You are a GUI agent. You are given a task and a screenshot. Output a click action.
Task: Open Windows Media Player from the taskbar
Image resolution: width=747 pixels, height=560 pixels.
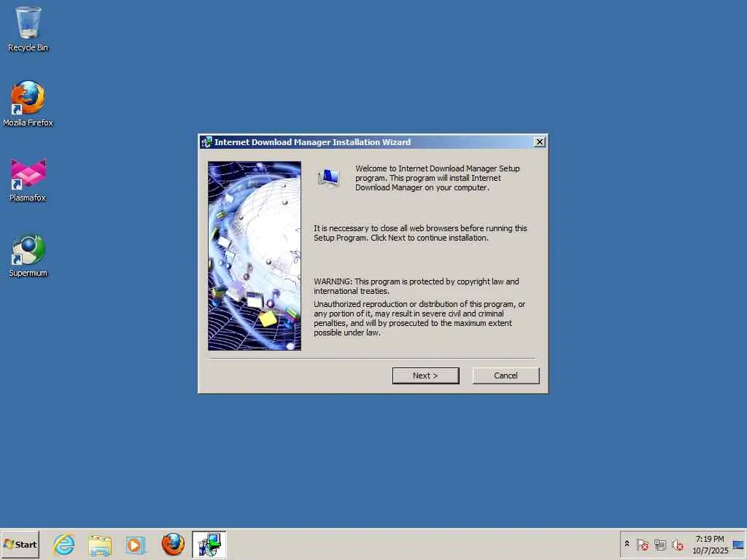coord(135,545)
